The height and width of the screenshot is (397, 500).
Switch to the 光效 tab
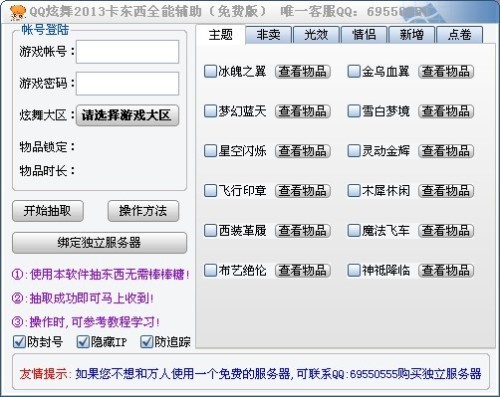(x=316, y=35)
